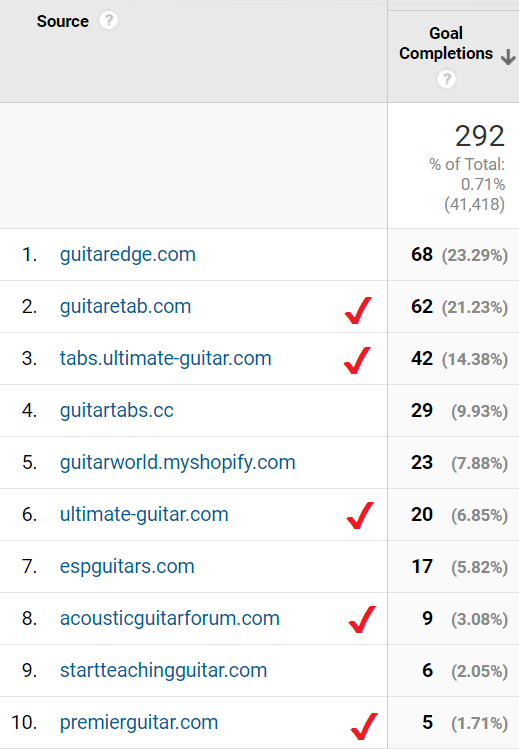The image size is (519, 749).
Task: Click the sort arrow beside Goal Completions
Action: (x=508, y=56)
